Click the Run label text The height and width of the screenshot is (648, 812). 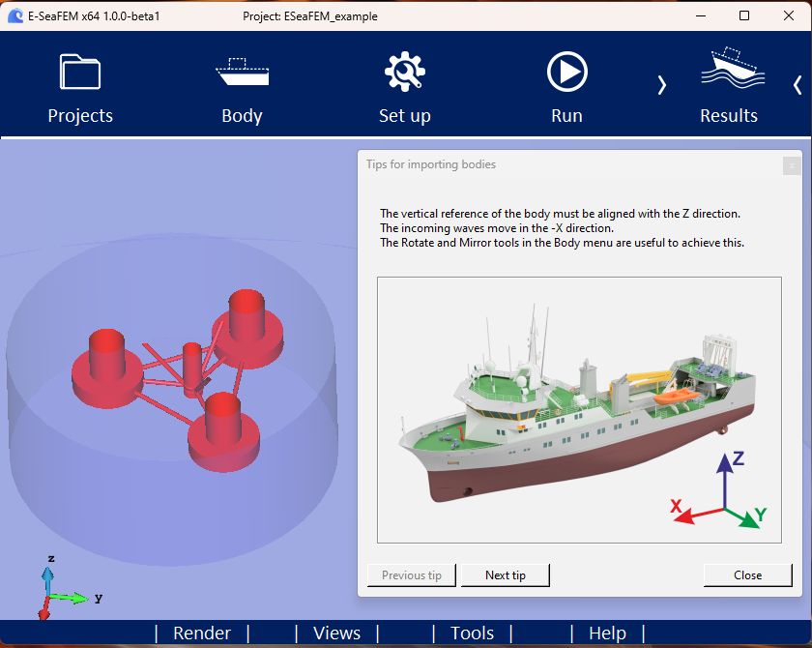click(567, 115)
